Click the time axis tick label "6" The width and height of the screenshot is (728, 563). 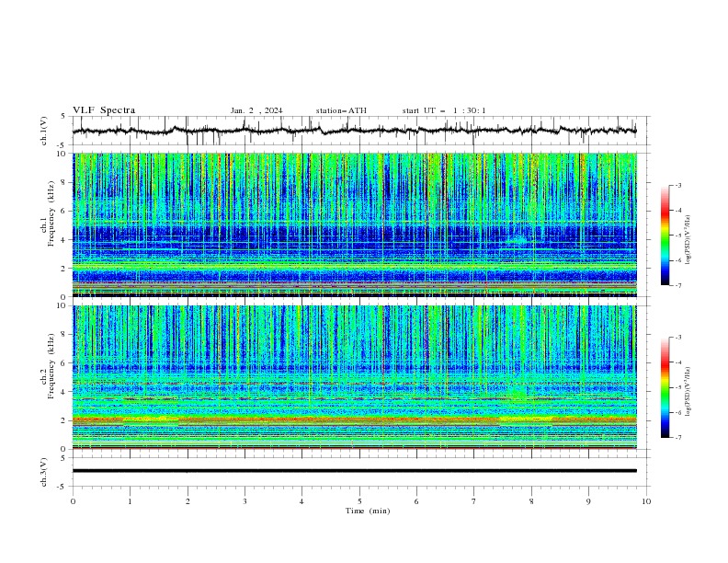coord(416,501)
